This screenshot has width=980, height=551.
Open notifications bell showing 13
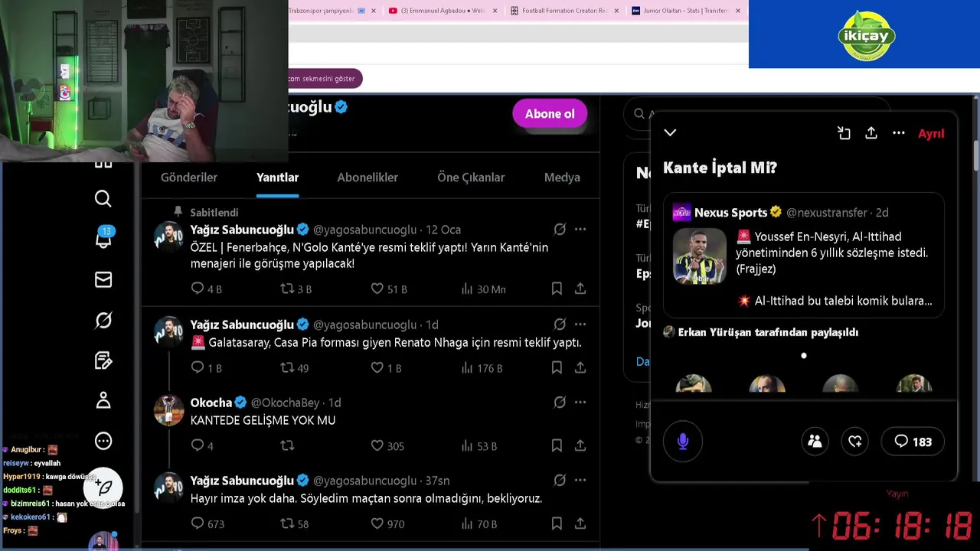click(x=103, y=238)
